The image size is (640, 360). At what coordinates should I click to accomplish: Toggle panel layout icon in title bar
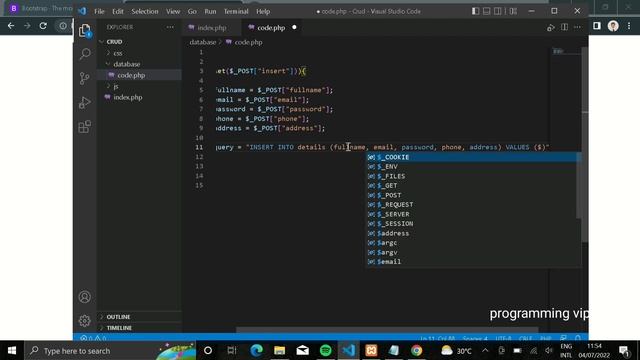487,11
